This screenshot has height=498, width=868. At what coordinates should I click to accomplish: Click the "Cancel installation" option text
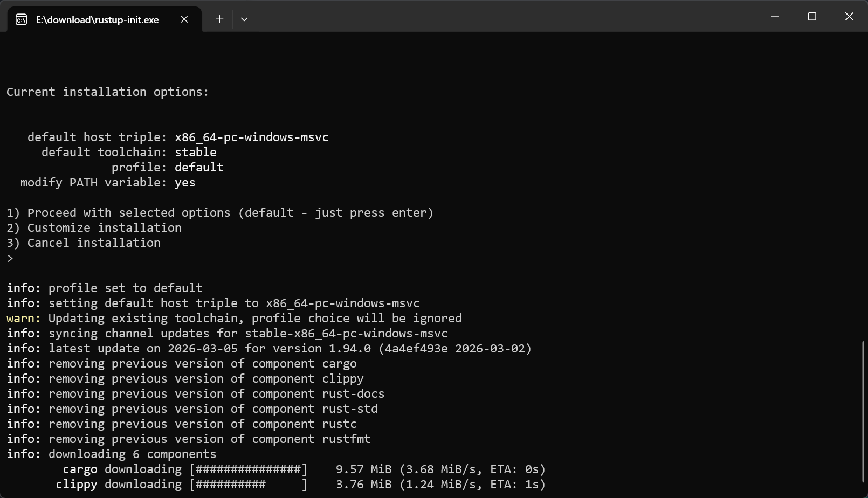point(94,243)
